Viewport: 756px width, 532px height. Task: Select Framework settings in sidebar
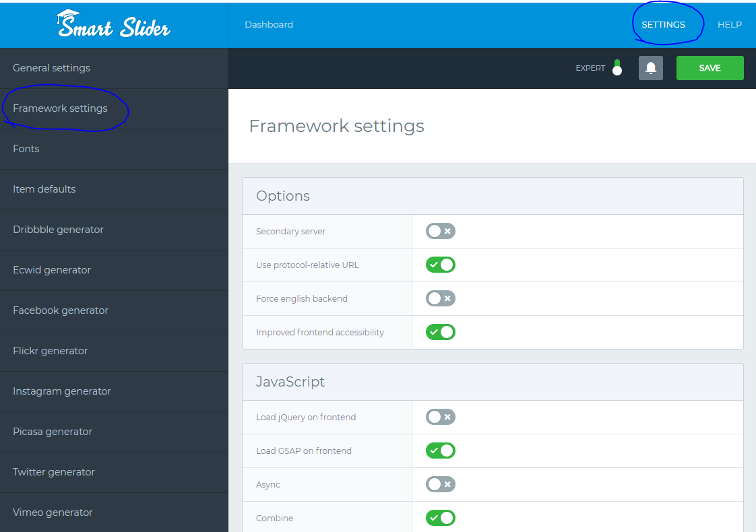[x=114, y=108]
